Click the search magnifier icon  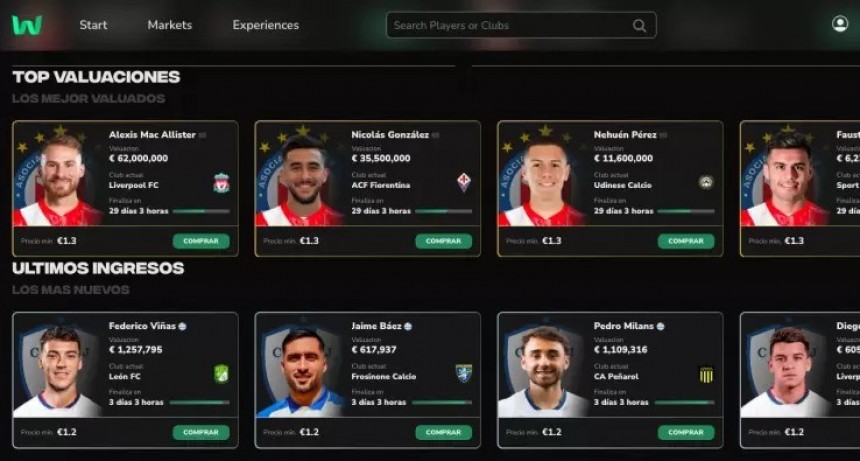[x=639, y=25]
